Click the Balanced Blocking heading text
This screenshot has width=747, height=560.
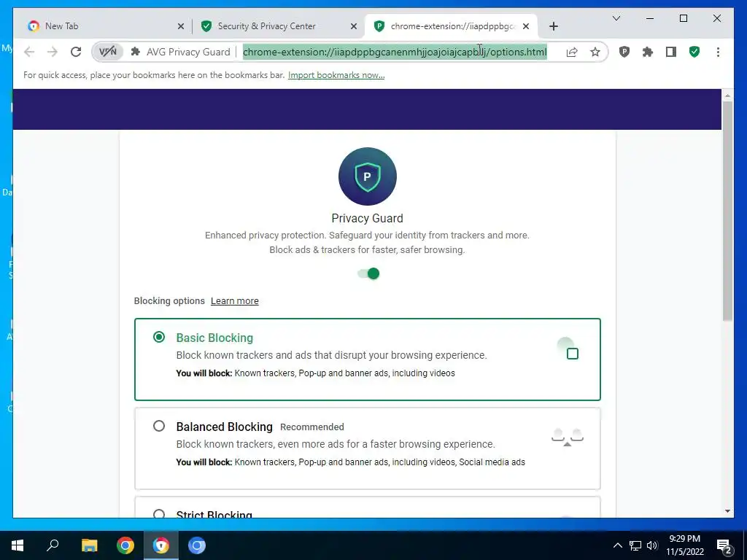225,427
